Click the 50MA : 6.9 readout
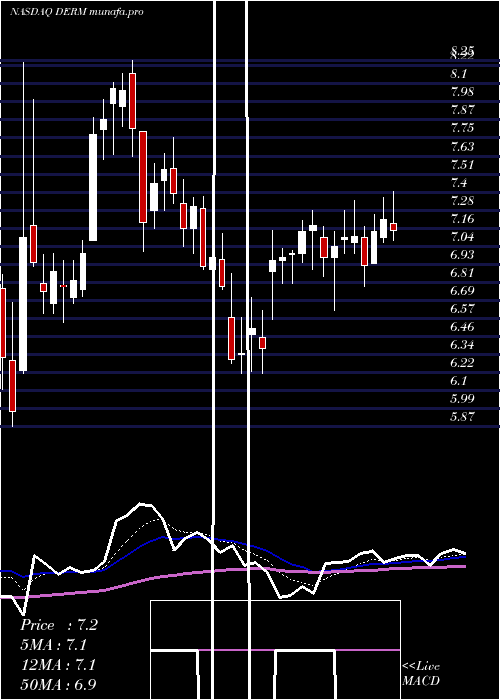Viewport: 500px width, 700px height. point(58,684)
